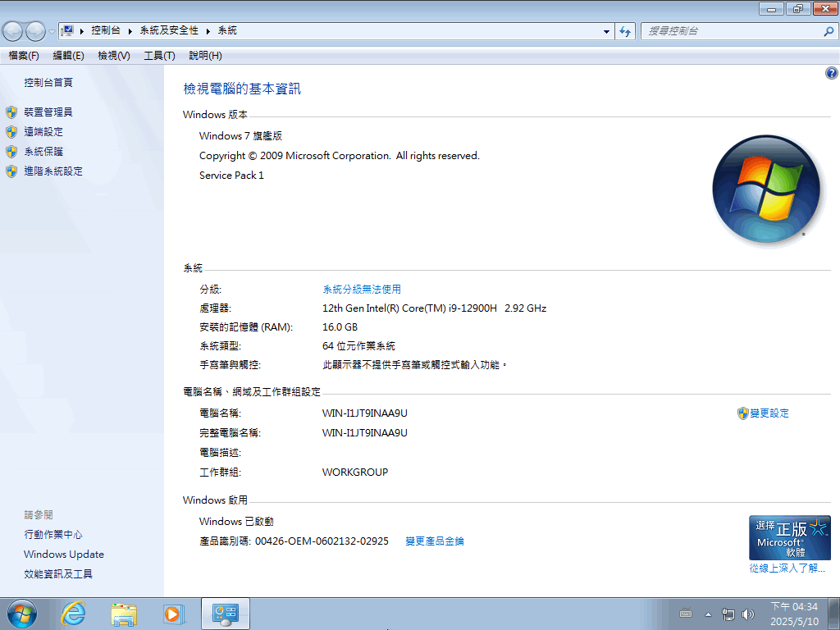Click 變更設定 next to the computer name
This screenshot has width=840, height=630.
(x=769, y=413)
